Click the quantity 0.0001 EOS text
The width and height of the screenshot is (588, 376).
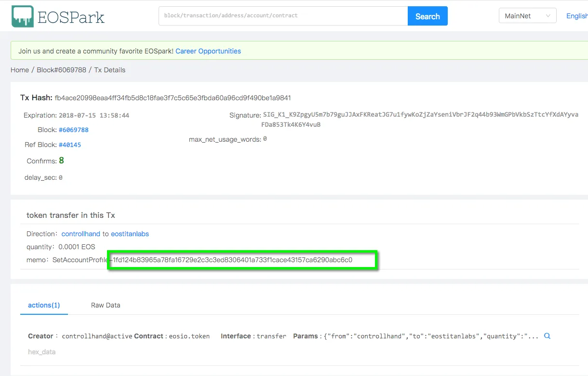[77, 247]
